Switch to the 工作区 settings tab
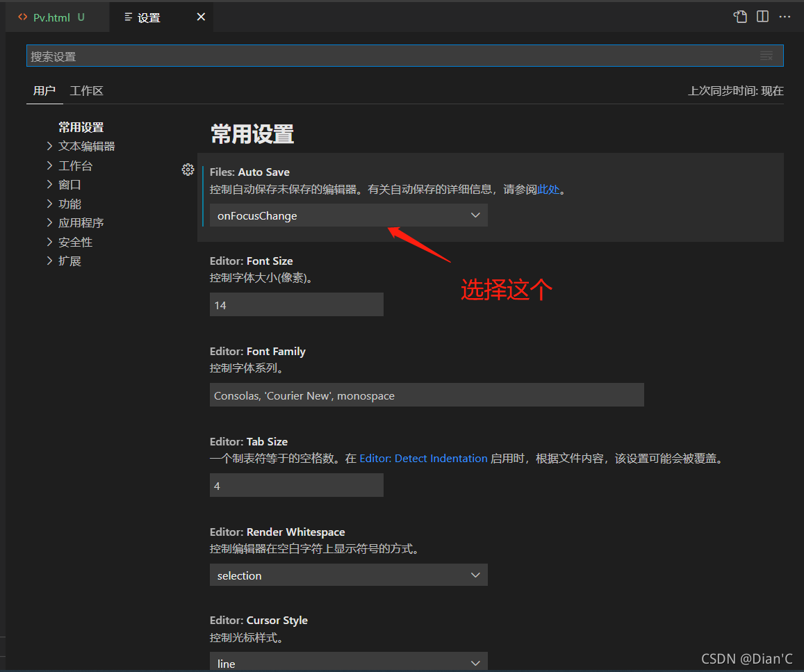Viewport: 804px width, 672px height. click(86, 91)
